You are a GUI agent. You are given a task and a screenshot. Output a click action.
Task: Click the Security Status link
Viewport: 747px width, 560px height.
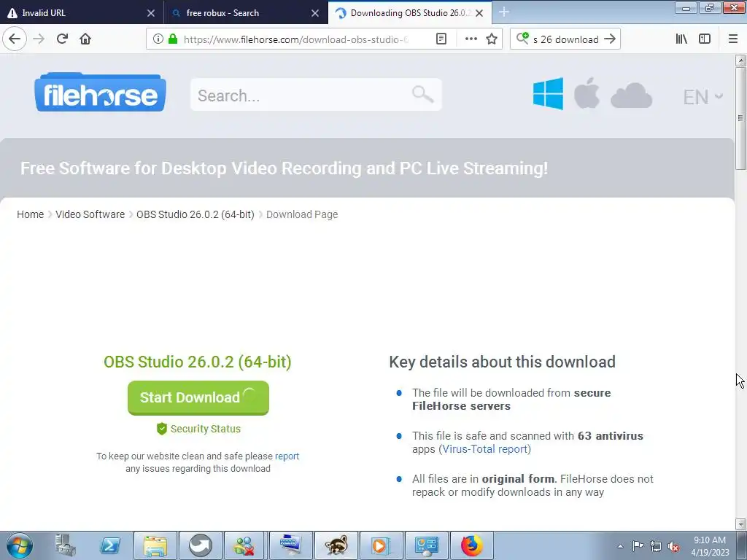(198, 429)
